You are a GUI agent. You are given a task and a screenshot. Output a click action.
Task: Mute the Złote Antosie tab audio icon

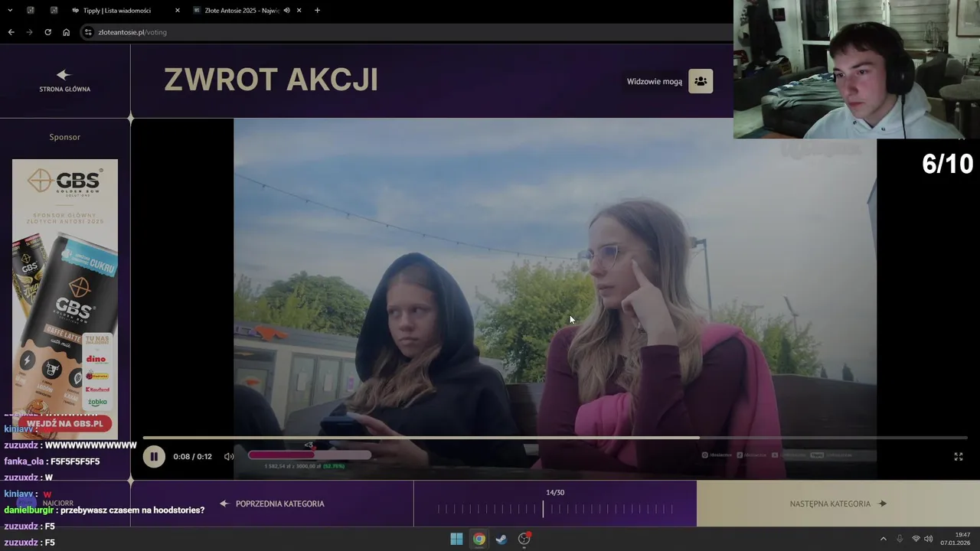(x=286, y=11)
